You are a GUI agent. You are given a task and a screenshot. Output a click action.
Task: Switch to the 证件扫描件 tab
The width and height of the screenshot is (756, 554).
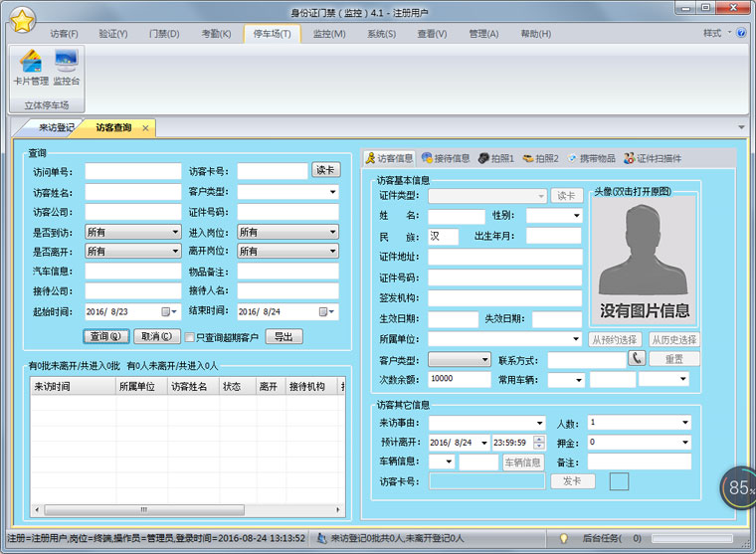click(653, 158)
